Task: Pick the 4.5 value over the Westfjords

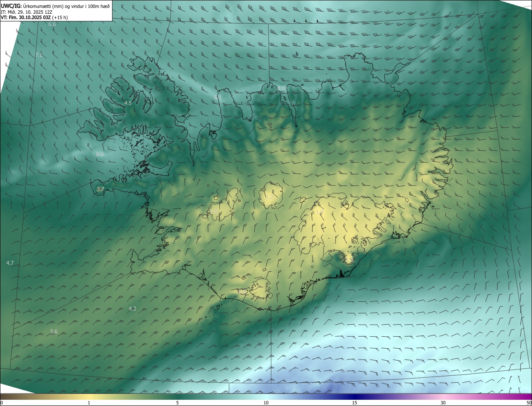Action: click(x=128, y=103)
